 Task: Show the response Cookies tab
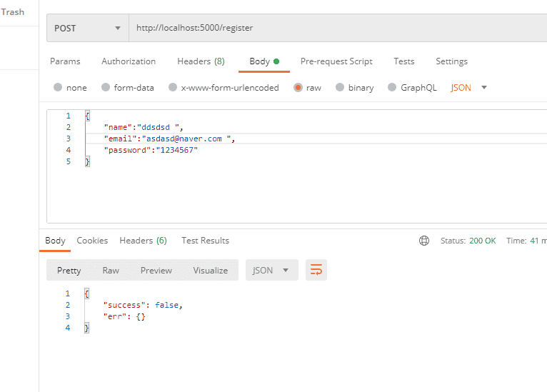click(x=92, y=241)
